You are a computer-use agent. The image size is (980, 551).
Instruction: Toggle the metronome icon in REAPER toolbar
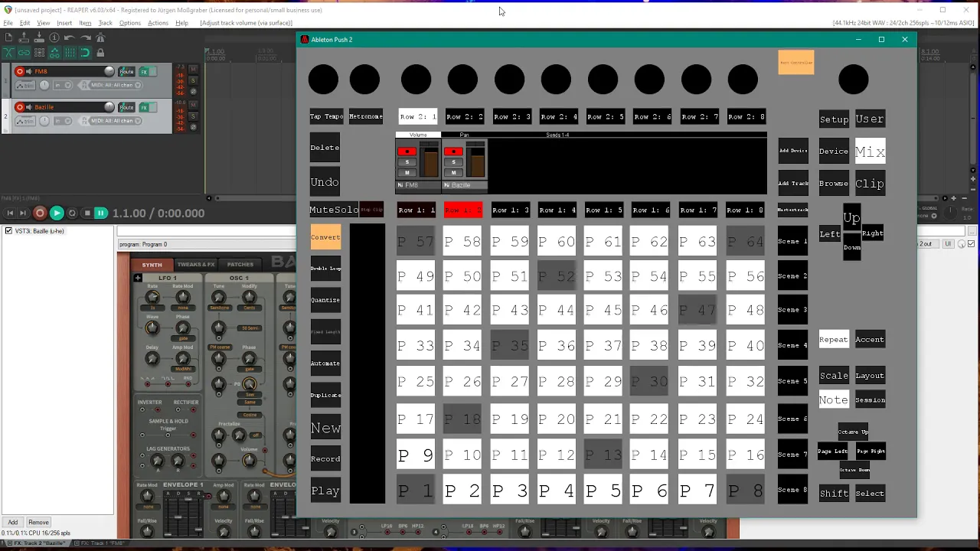pyautogui.click(x=100, y=37)
